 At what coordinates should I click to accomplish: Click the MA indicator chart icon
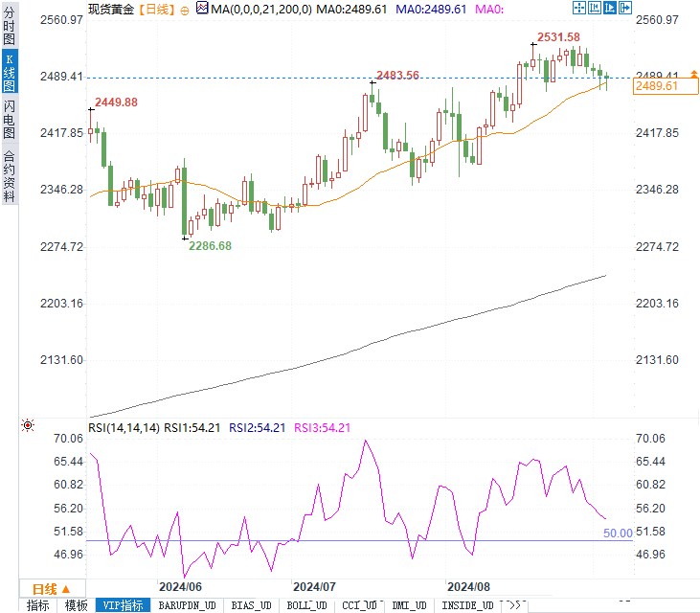202,8
